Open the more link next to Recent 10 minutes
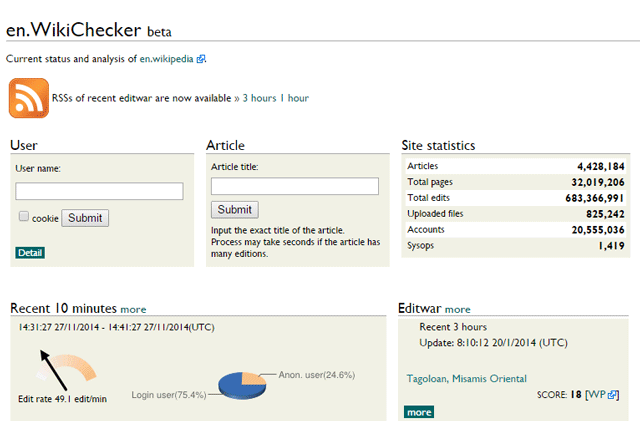Image resolution: width=640 pixels, height=421 pixels. [x=133, y=310]
